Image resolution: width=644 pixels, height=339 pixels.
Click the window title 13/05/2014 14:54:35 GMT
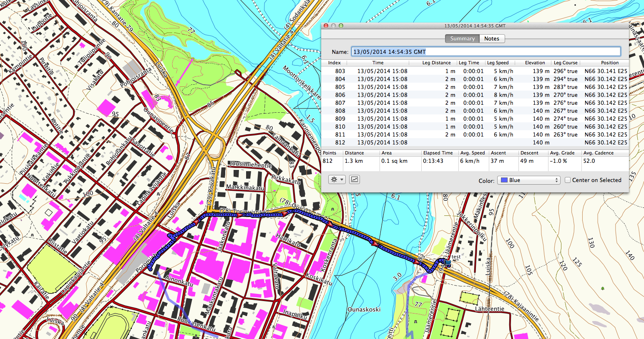pyautogui.click(x=475, y=25)
